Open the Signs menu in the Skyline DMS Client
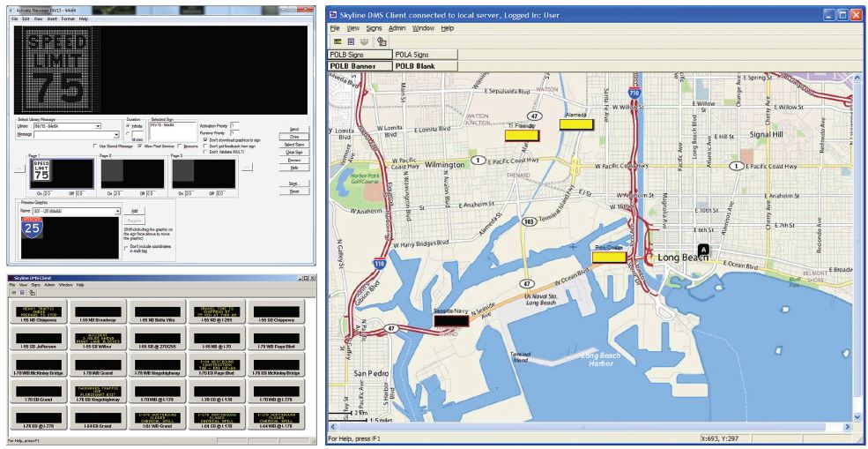Screen dimensions: 868x449 click(x=375, y=28)
